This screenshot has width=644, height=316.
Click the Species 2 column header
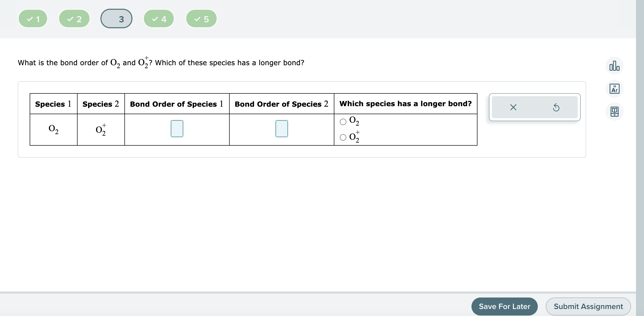click(100, 104)
